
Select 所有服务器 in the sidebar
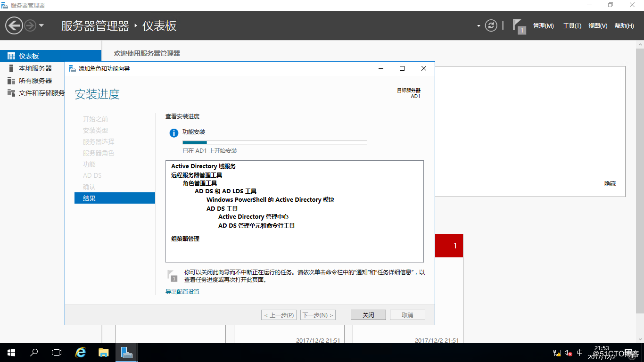pos(35,81)
